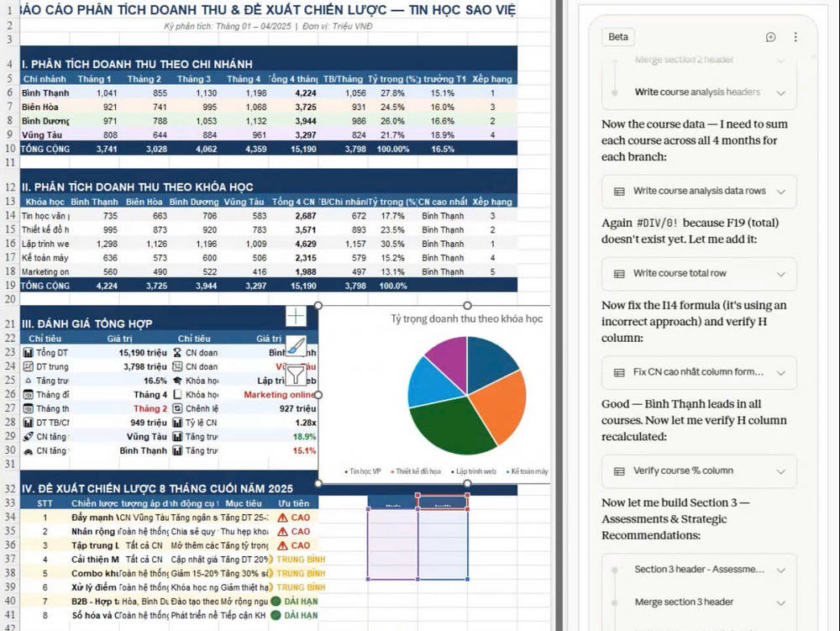Open the three-dot options menu in the panel
The width and height of the screenshot is (840, 631).
[x=795, y=37]
